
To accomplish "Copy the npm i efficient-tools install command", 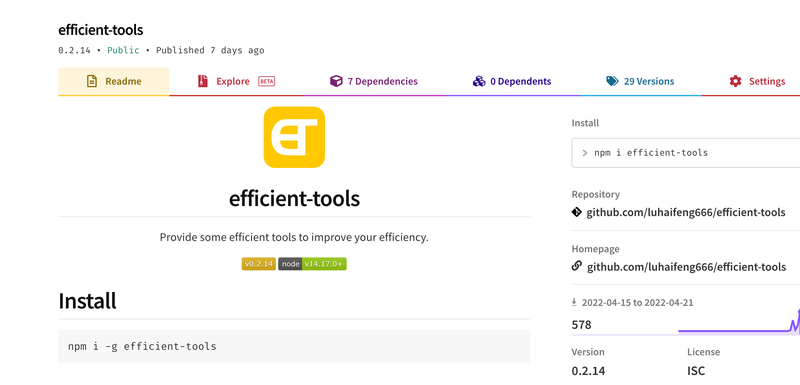I will coord(686,152).
